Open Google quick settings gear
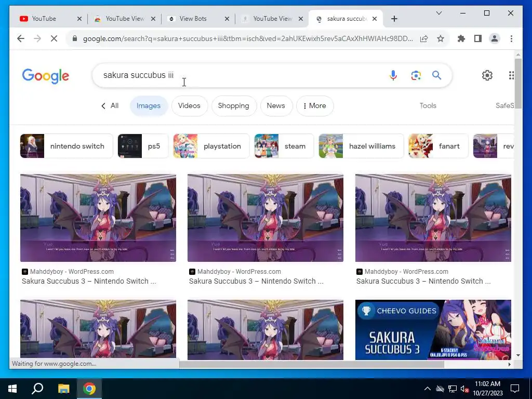Image resolution: width=532 pixels, height=399 pixels. 487,75
